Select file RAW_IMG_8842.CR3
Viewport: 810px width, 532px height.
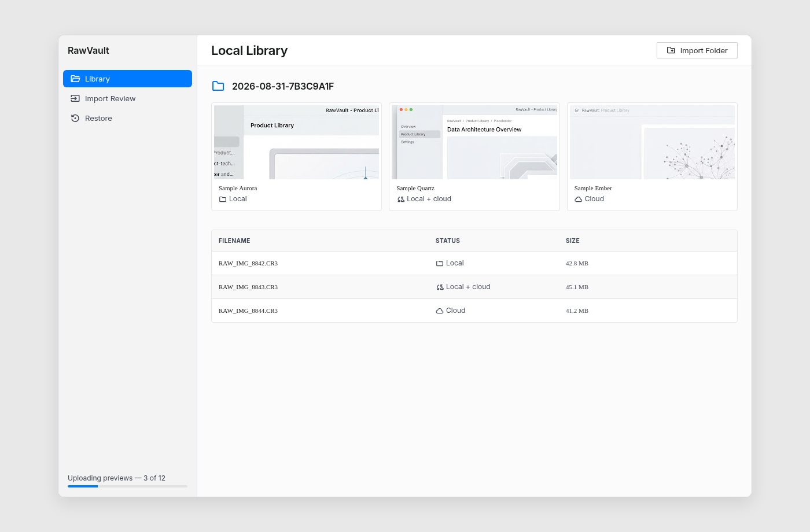tap(248, 263)
